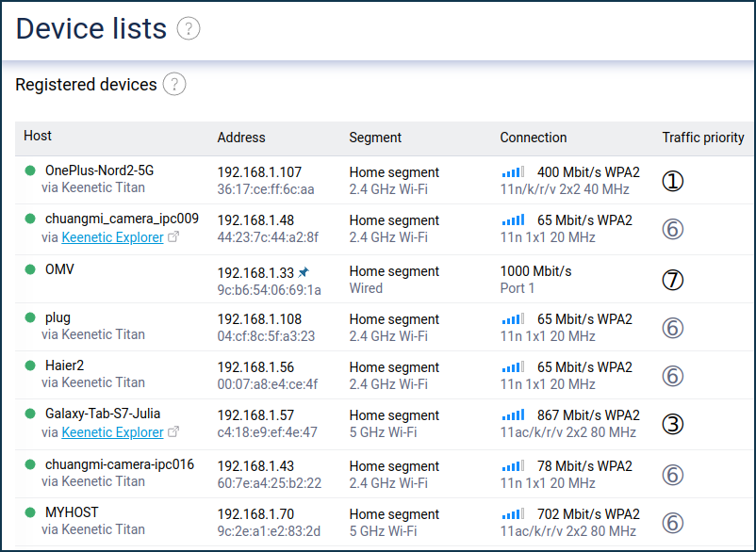Screen dimensions: 756x552
Task: Click priority 6 icon for chuangmi-camera-ipc016
Action: tap(673, 475)
